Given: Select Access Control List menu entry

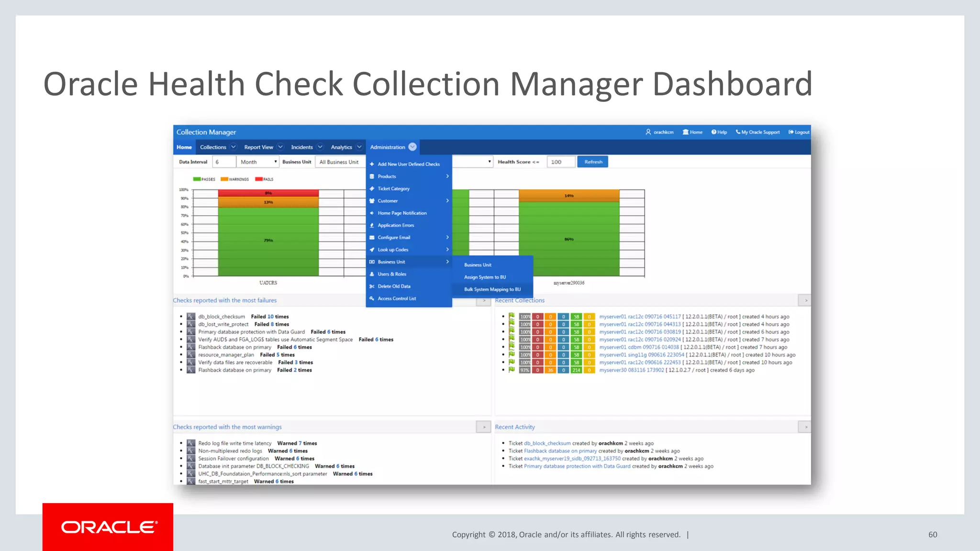Looking at the screenshot, I should click(x=409, y=298).
